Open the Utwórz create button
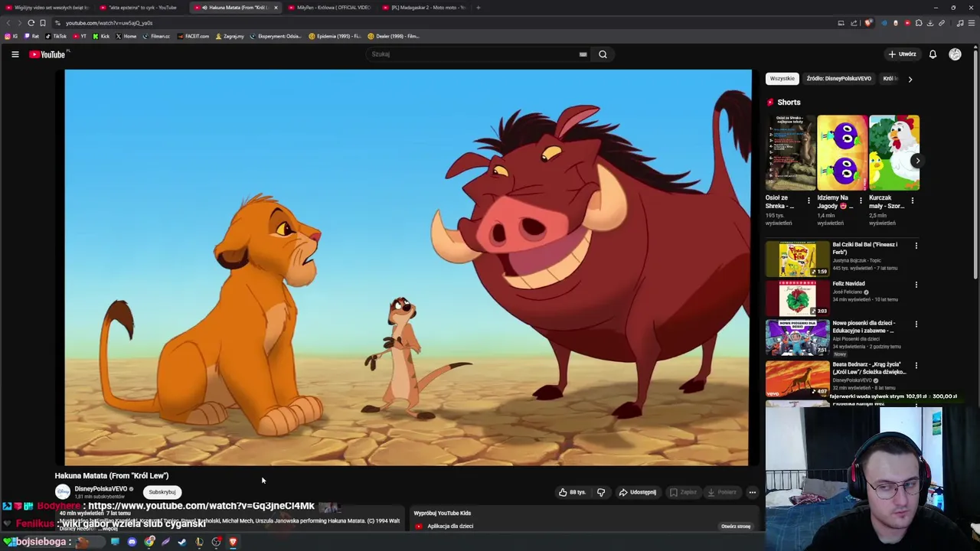This screenshot has height=551, width=980. click(903, 54)
